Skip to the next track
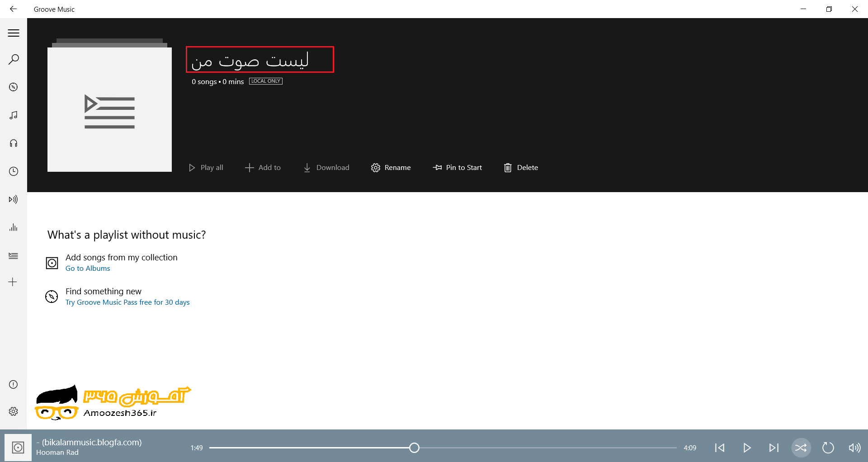The image size is (868, 462). 774,448
